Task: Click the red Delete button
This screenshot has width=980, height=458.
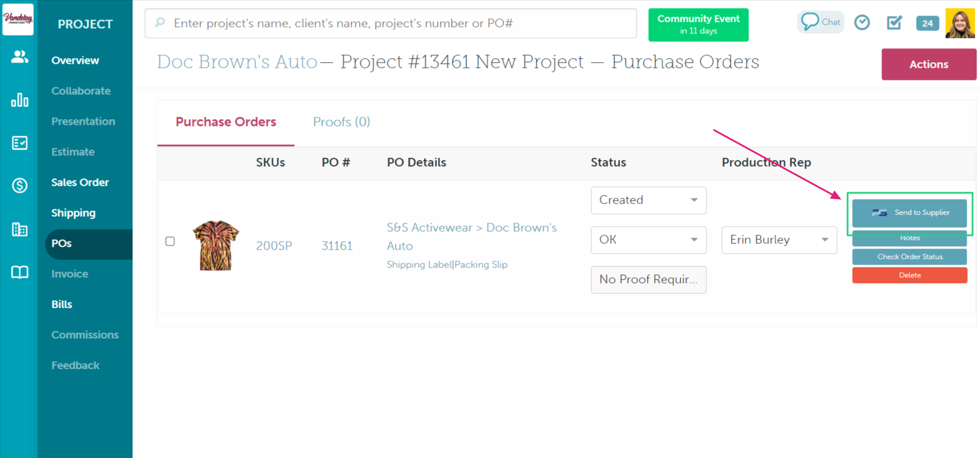Action: [x=910, y=275]
